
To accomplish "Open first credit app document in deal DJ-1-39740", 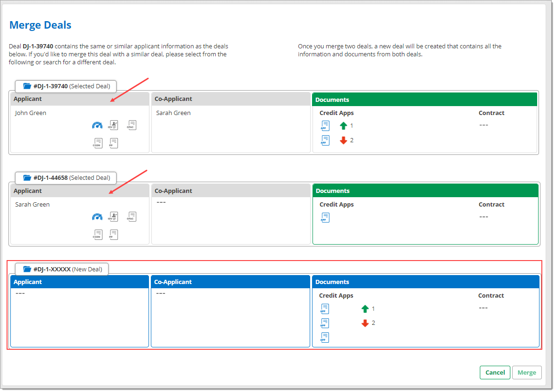I will pos(325,125).
